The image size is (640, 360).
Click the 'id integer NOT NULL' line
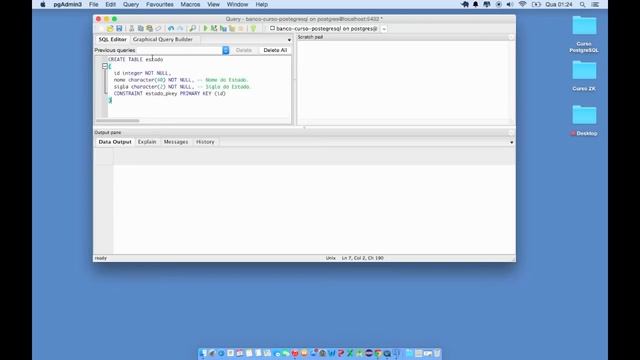pyautogui.click(x=142, y=73)
